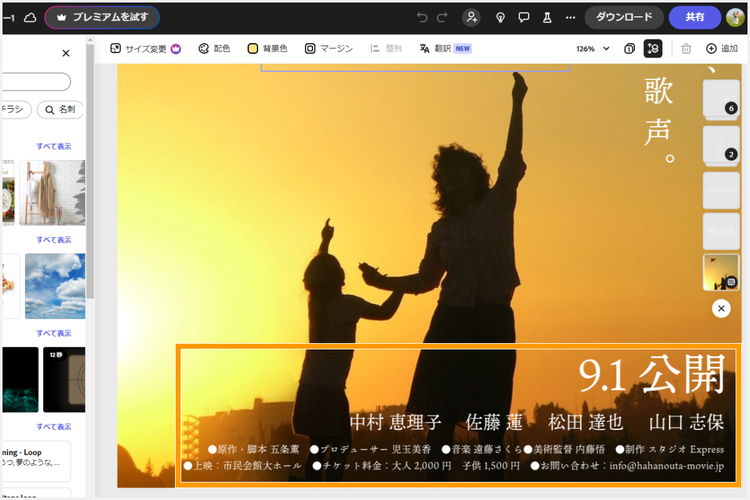Select the 音楽 遠藤さくら credit

coord(482,449)
